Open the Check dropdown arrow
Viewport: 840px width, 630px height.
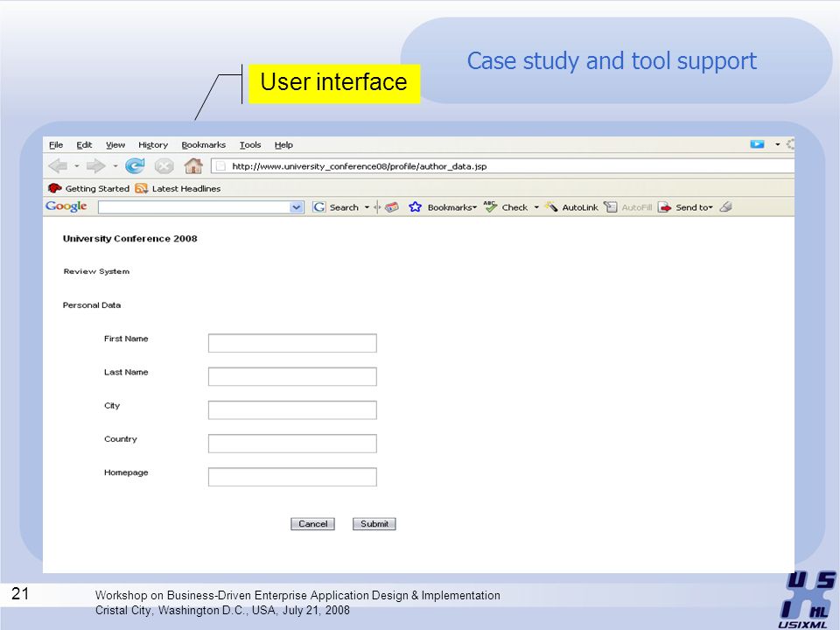point(536,207)
